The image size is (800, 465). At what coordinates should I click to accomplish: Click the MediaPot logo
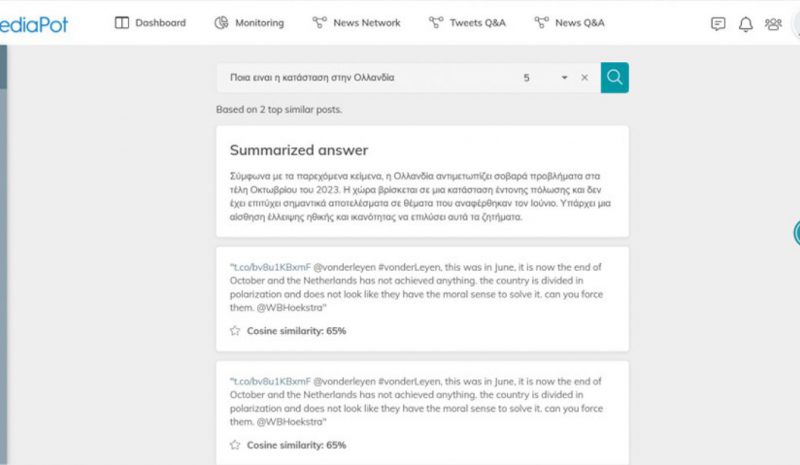point(34,24)
